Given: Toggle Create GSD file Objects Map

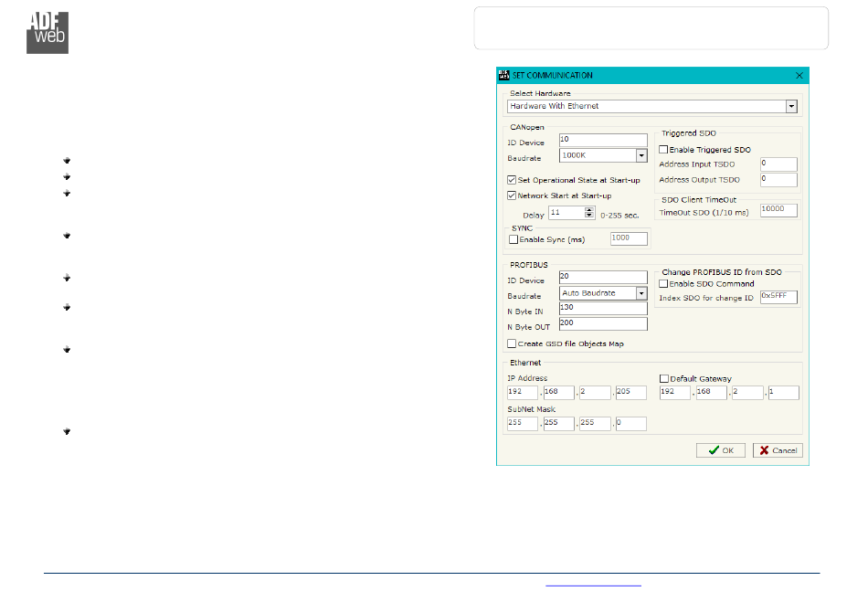Looking at the screenshot, I should 512,343.
